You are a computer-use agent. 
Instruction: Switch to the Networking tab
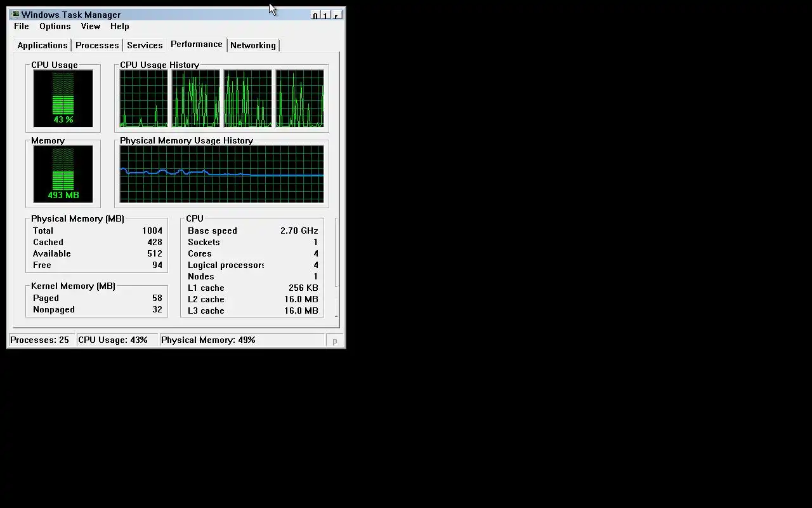pos(253,45)
